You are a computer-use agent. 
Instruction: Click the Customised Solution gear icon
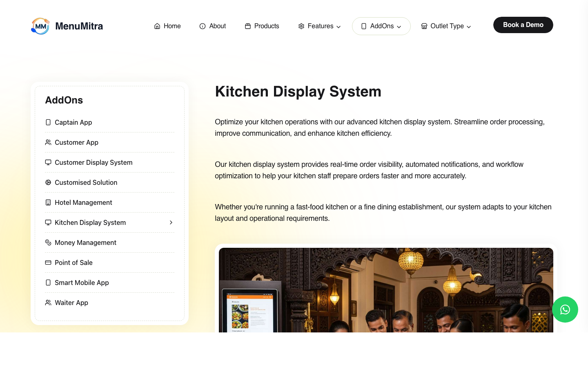pos(48,182)
